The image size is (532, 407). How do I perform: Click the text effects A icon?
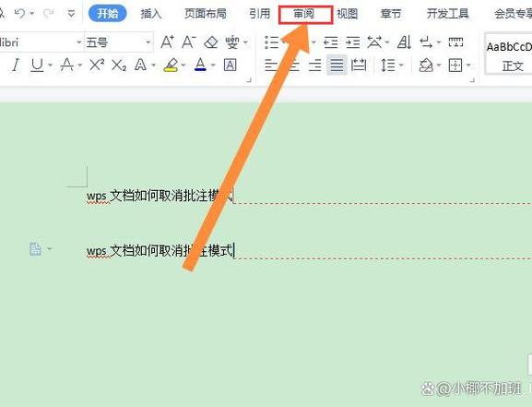(140, 65)
